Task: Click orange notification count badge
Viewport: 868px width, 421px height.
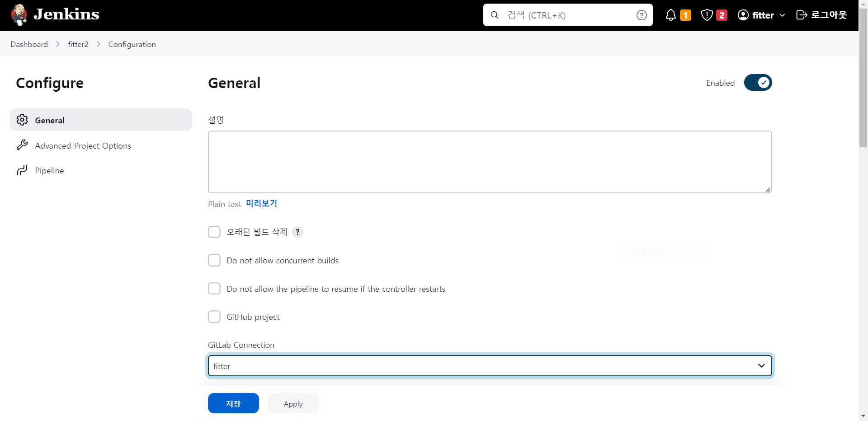Action: [x=685, y=15]
